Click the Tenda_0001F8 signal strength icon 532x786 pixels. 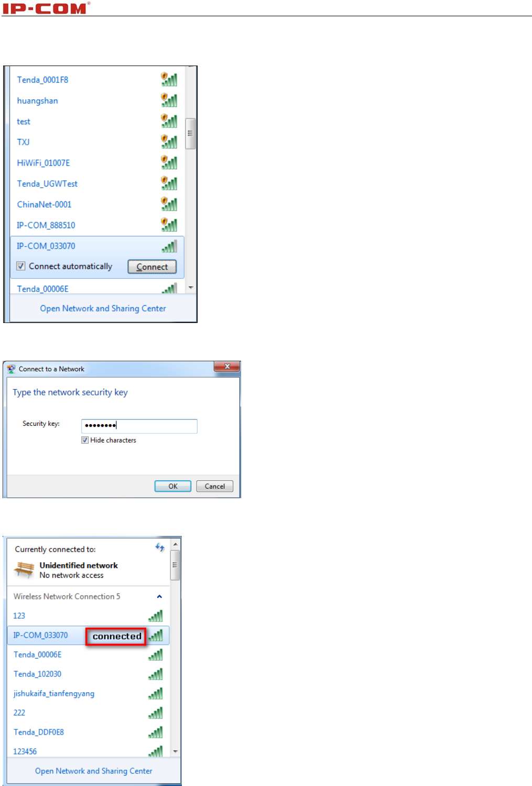(169, 79)
